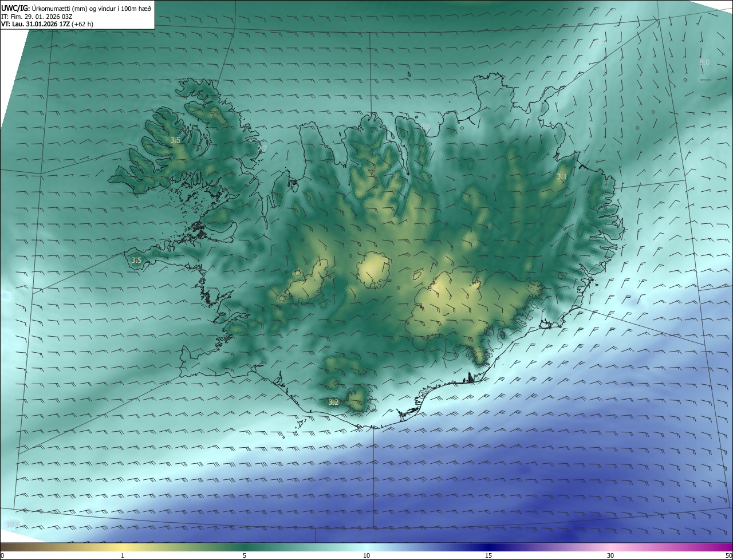The width and height of the screenshot is (733, 560).
Task: Click the '8.0' value over the northeast sea
Action: (704, 62)
